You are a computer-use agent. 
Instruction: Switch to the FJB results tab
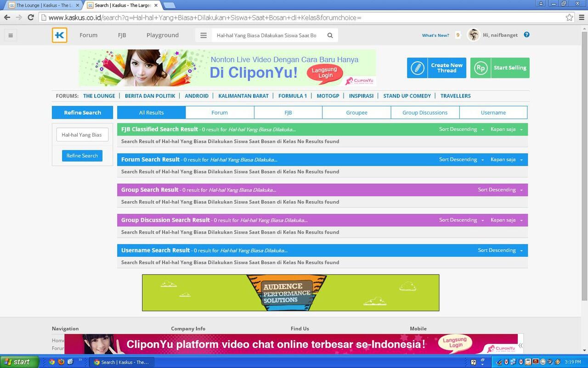tap(288, 113)
